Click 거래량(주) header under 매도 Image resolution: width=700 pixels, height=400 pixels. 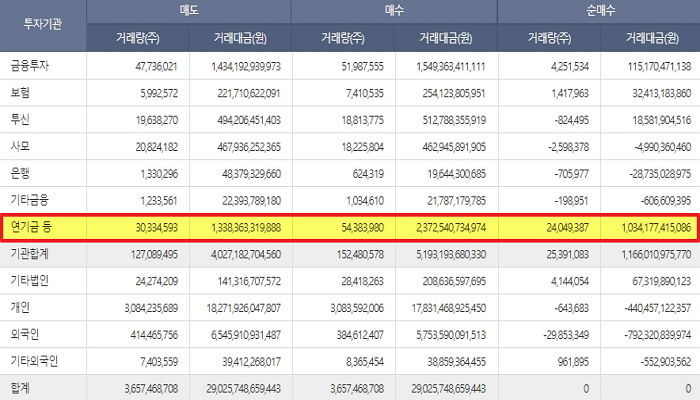tap(138, 38)
